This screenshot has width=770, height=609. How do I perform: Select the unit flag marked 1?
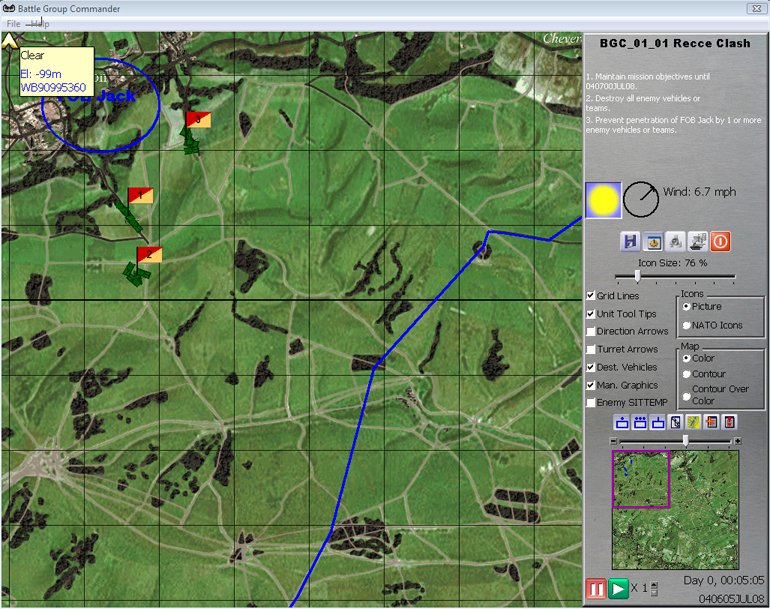[141, 195]
